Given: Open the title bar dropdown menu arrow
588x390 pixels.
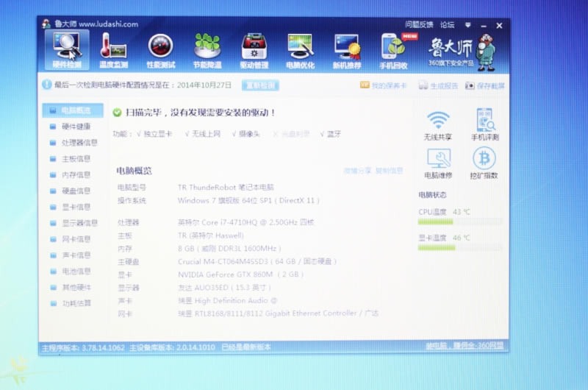Looking at the screenshot, I should [467, 25].
